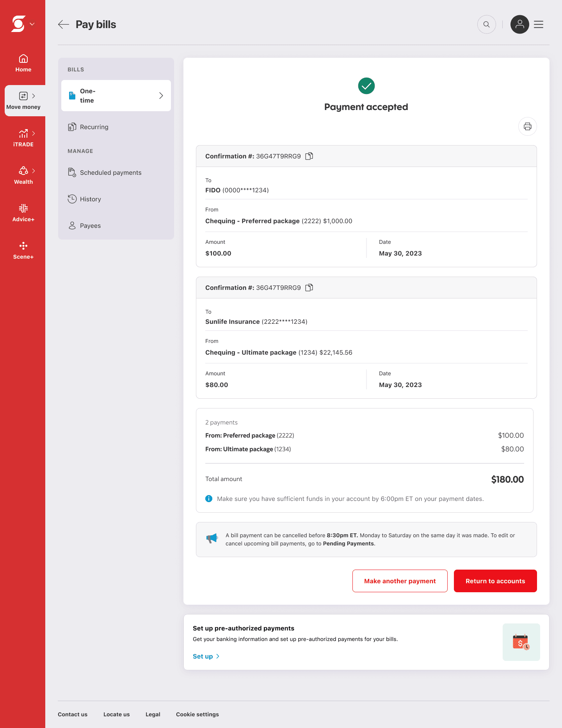Go to Home in sidebar
This screenshot has width=562, height=728.
tap(23, 63)
